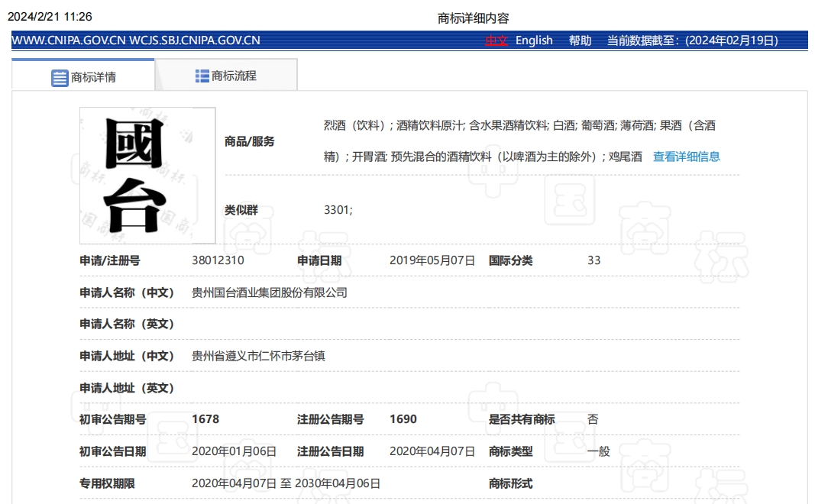Click the list icon on 商标详情 tab
The image size is (815, 504).
pyautogui.click(x=60, y=77)
